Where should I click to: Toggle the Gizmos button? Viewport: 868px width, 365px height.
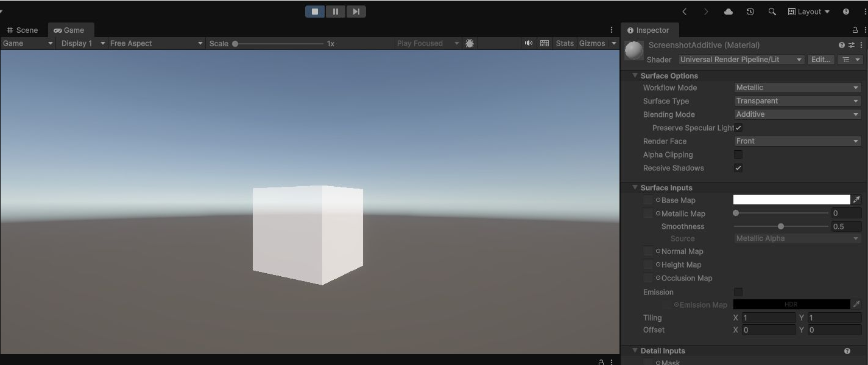pyautogui.click(x=592, y=43)
